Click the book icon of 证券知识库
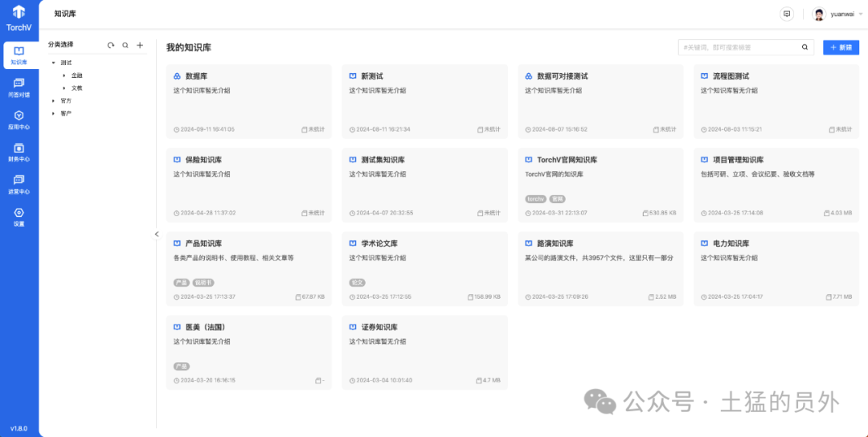This screenshot has height=437, width=868. point(353,326)
